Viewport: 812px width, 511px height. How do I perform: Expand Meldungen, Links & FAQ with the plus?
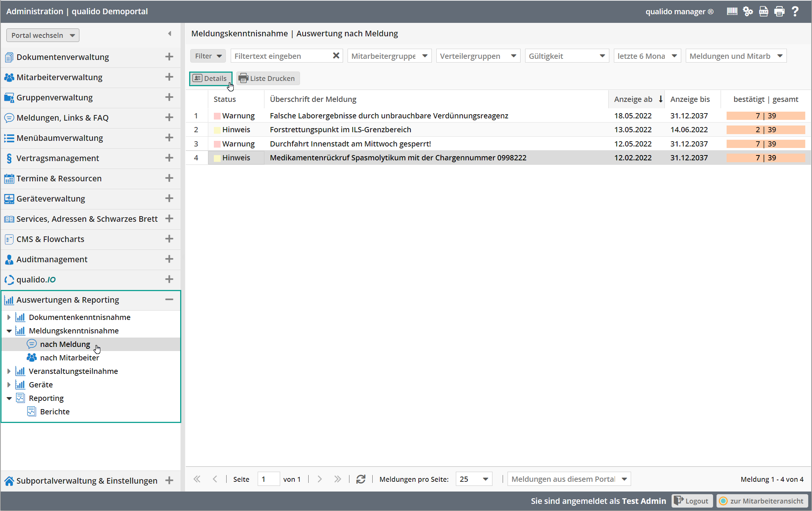pos(169,117)
